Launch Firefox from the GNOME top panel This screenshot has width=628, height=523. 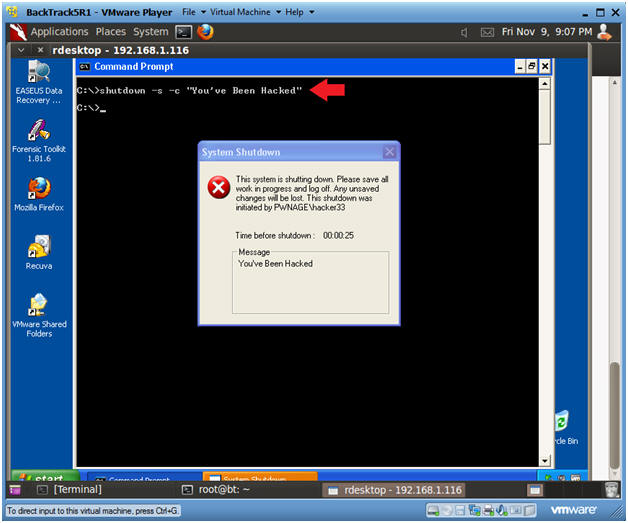pyautogui.click(x=205, y=32)
